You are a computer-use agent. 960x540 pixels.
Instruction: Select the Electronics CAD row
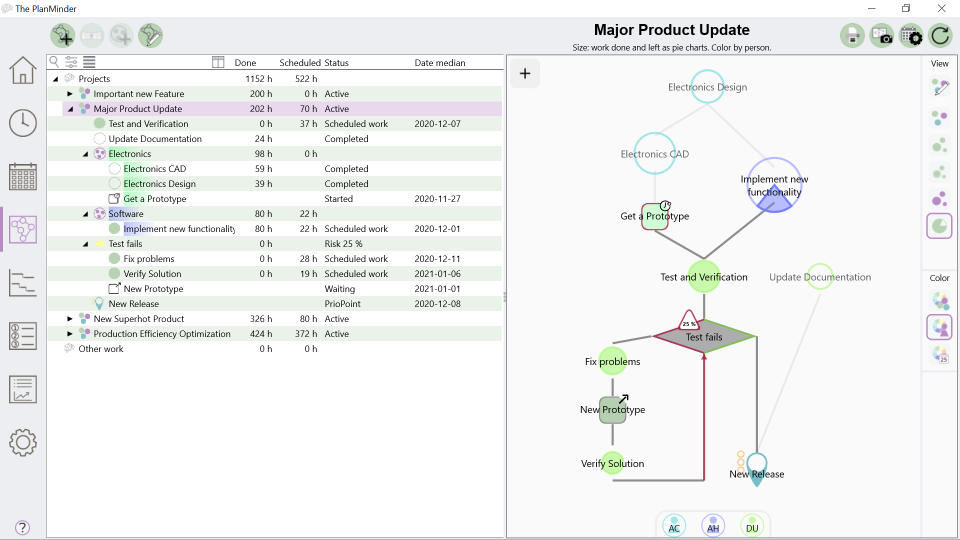[x=274, y=169]
